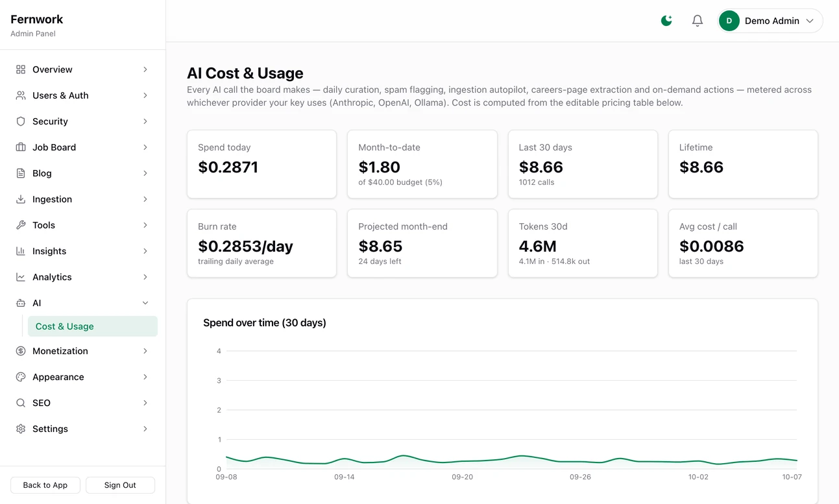Click the AI robot icon
This screenshot has width=839, height=504.
pos(21,303)
